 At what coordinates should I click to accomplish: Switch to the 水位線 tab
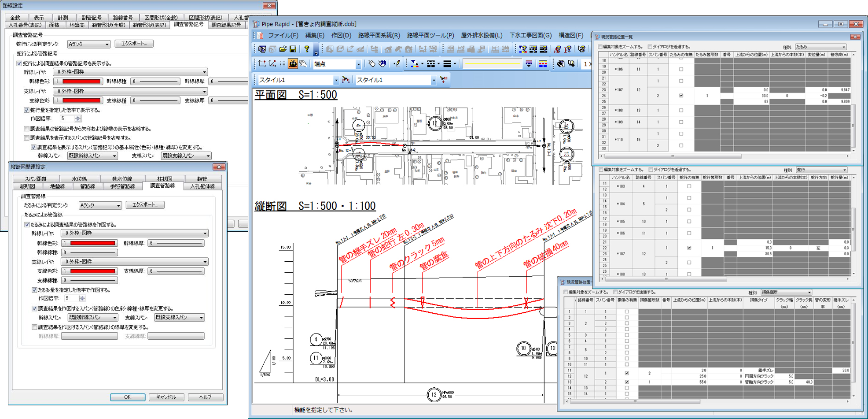click(x=79, y=179)
